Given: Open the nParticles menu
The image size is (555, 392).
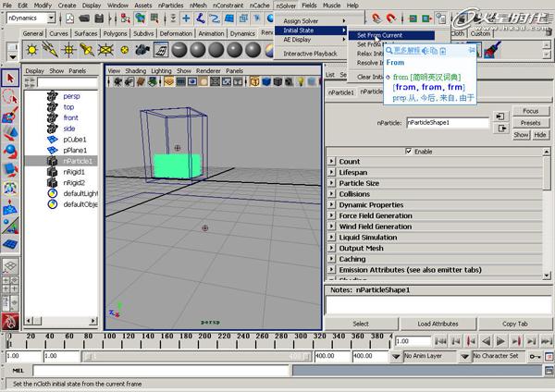Looking at the screenshot, I should (170, 6).
